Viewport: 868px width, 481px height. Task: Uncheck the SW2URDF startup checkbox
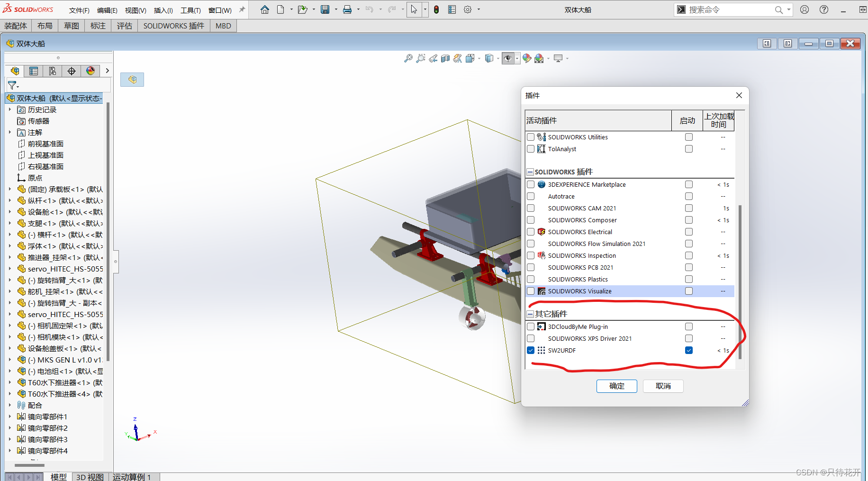pyautogui.click(x=689, y=350)
